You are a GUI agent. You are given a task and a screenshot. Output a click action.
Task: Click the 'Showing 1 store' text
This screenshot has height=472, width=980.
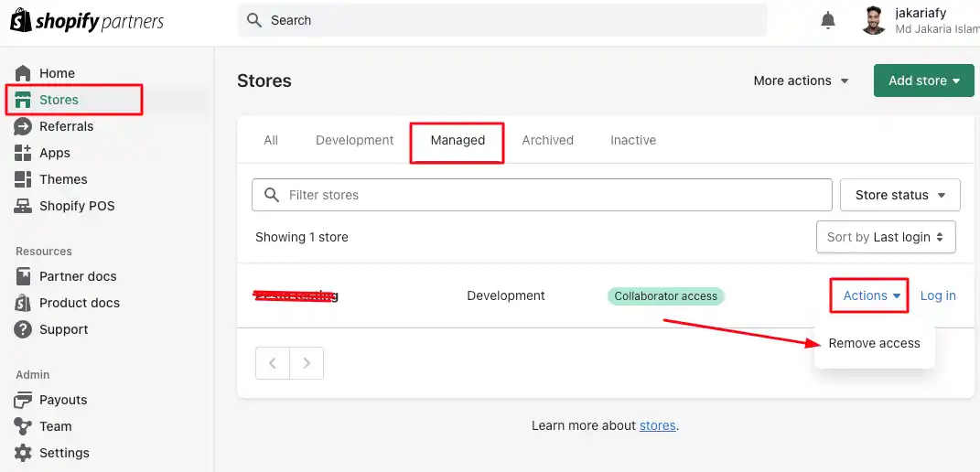(x=302, y=237)
